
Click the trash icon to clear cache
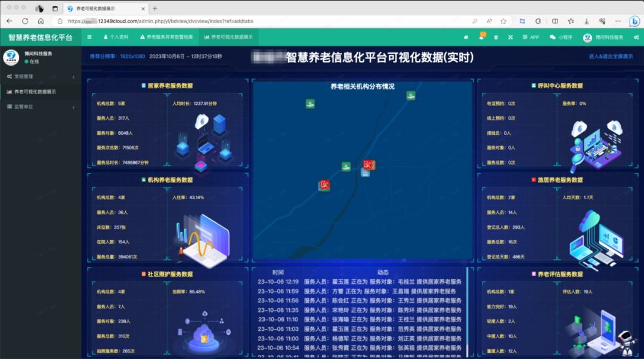[496, 37]
